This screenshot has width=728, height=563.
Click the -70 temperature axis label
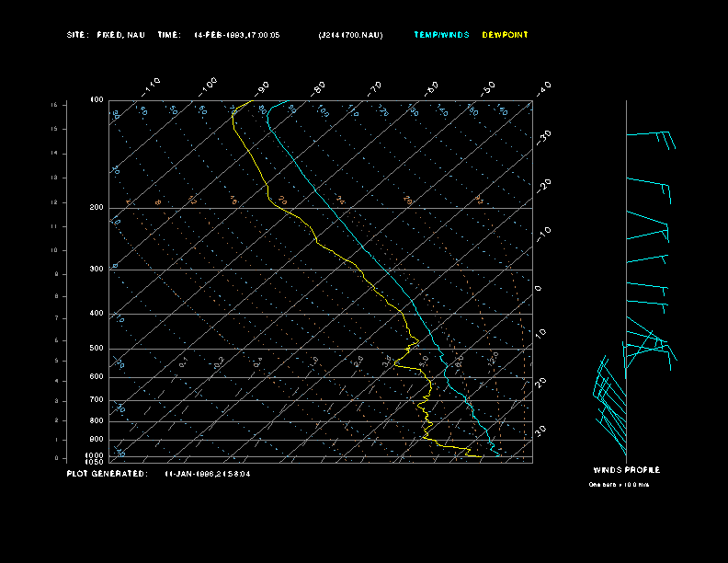tap(375, 88)
